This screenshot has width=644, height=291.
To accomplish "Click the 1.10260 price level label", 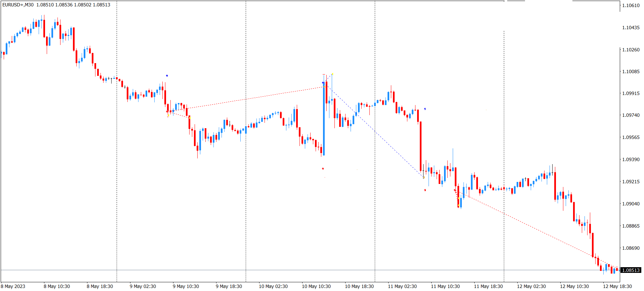I will point(631,50).
